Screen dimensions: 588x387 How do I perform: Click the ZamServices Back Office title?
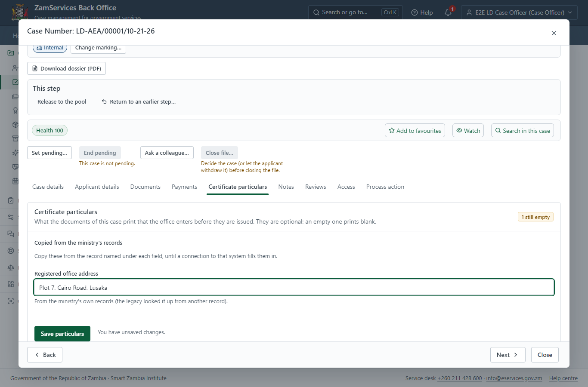coord(75,8)
